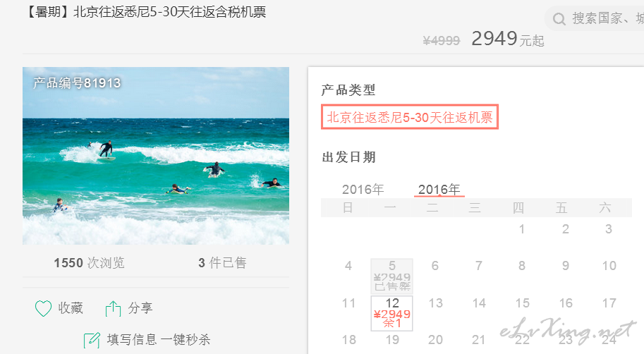
Task: Select departure date 12 priced ¥2949
Action: pyautogui.click(x=391, y=313)
